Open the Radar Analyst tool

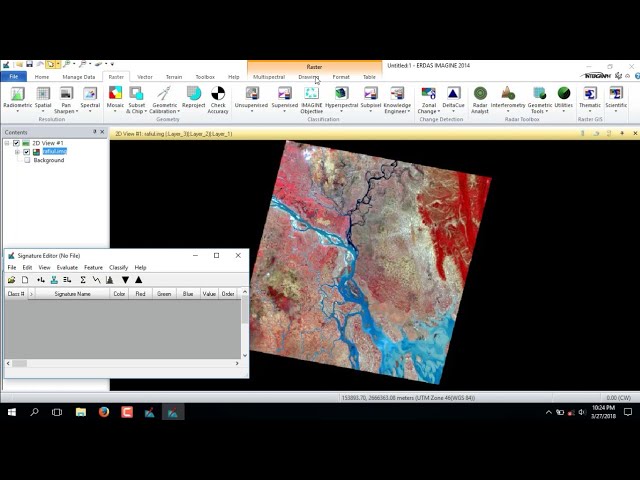point(480,100)
